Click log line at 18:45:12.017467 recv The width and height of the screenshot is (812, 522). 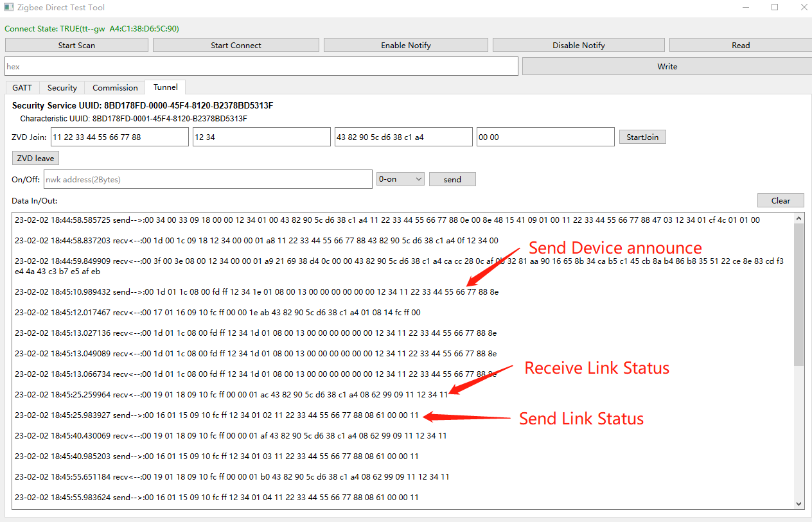point(218,312)
